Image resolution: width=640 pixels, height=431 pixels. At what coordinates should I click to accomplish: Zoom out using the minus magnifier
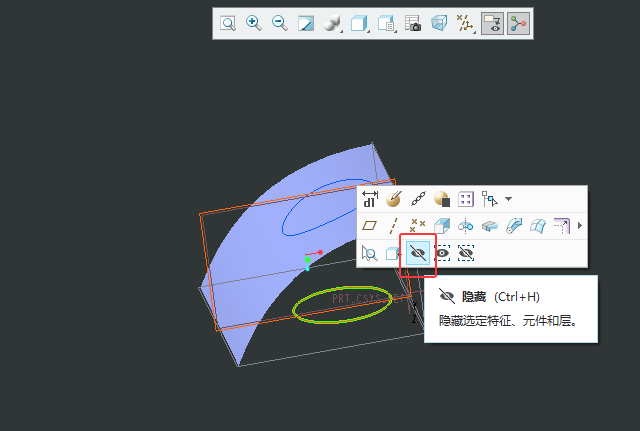[x=280, y=23]
